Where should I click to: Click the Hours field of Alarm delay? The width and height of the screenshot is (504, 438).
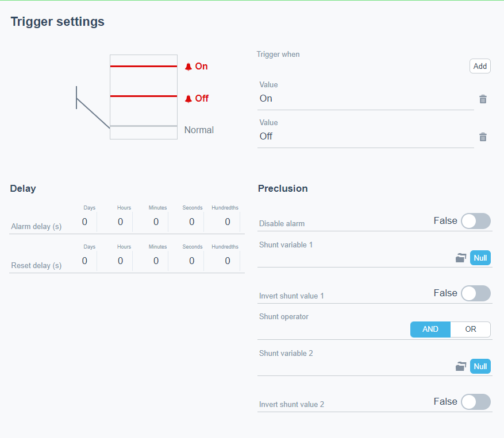(120, 222)
